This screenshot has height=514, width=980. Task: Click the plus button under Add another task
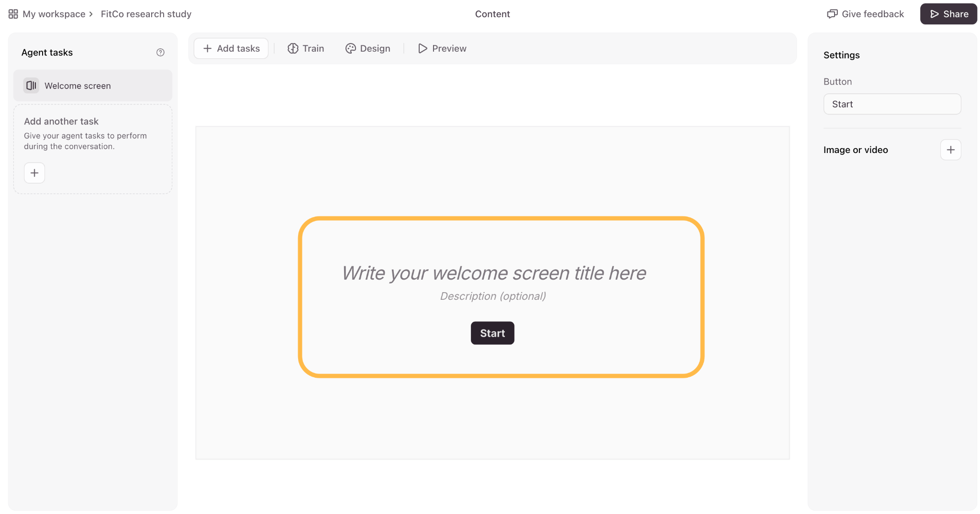[x=34, y=173]
